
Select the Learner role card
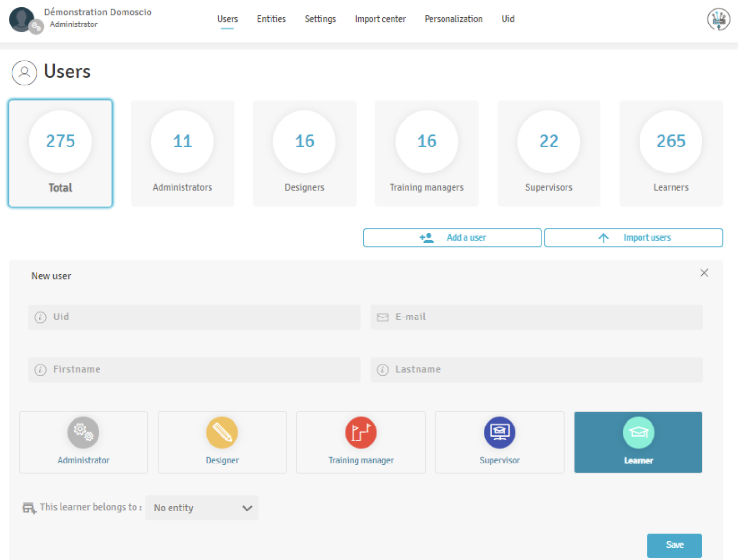click(x=639, y=442)
